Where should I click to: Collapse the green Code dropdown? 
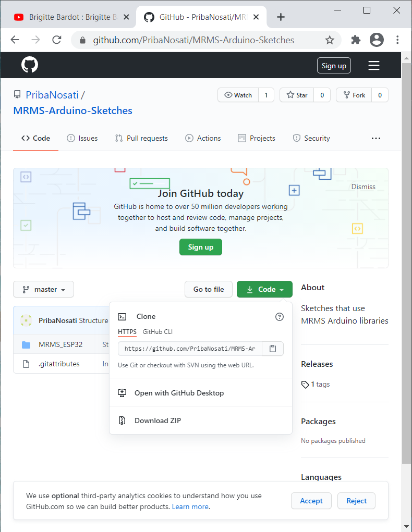click(264, 289)
